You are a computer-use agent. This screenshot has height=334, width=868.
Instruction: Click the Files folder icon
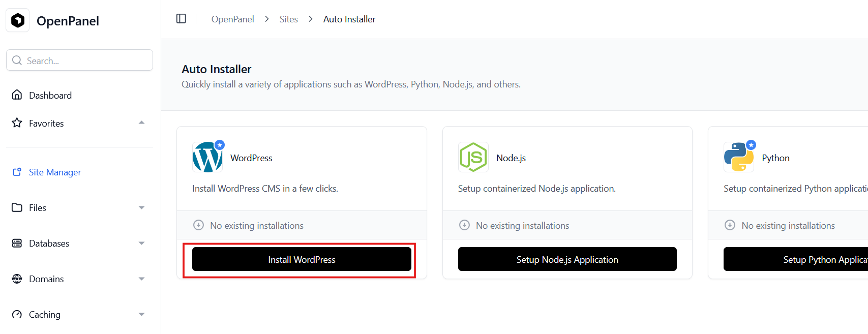coord(17,207)
